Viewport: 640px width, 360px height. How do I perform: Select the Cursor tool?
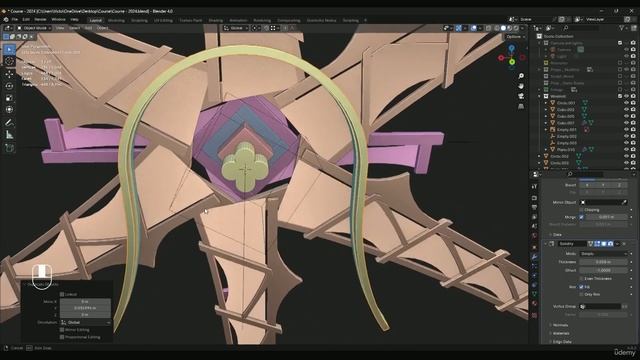(9, 61)
